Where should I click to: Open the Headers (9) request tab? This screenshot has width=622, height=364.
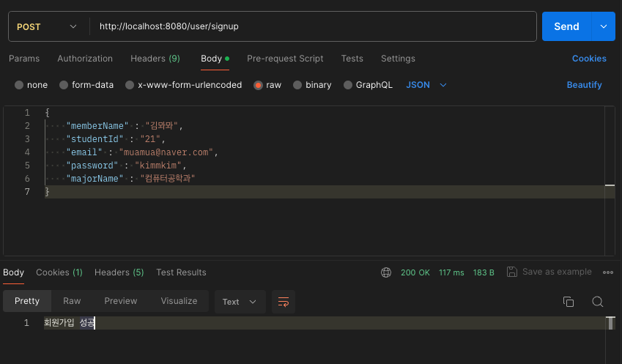click(155, 59)
